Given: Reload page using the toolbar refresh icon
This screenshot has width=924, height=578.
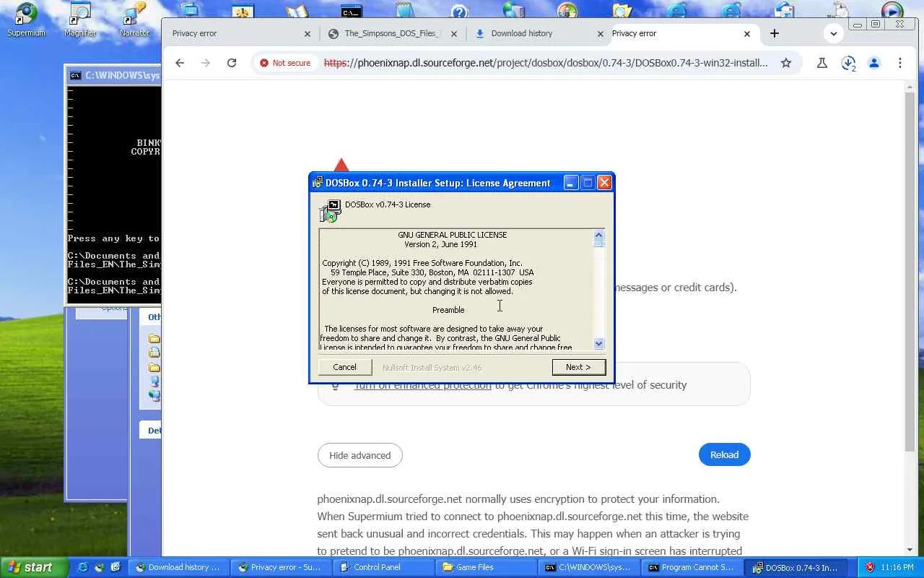Looking at the screenshot, I should 232,63.
